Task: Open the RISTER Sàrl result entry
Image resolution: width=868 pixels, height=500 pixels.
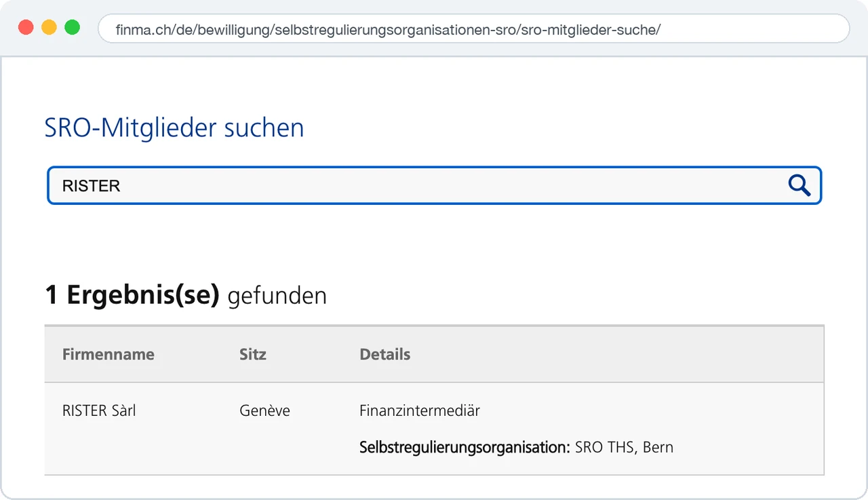Action: (99, 410)
